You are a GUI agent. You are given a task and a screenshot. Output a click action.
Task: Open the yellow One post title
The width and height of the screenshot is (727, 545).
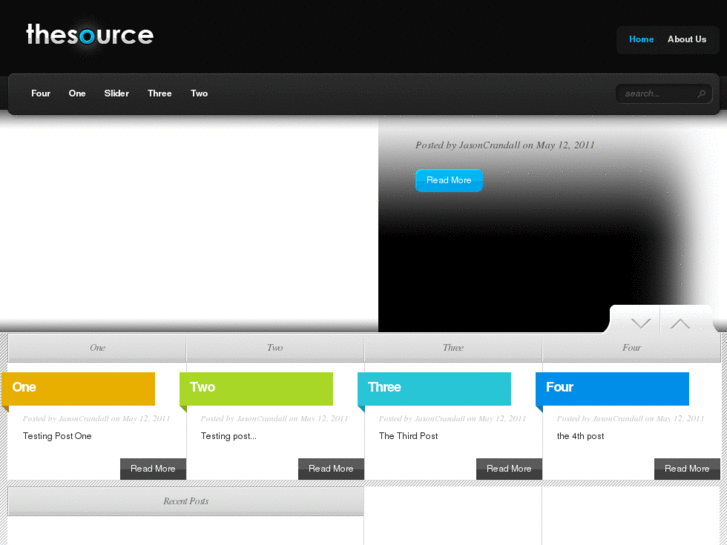[x=24, y=387]
